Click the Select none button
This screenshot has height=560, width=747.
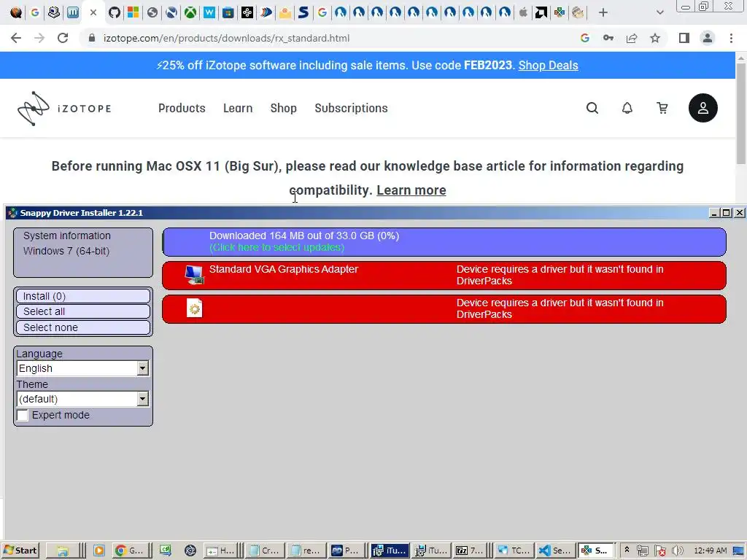click(x=83, y=327)
